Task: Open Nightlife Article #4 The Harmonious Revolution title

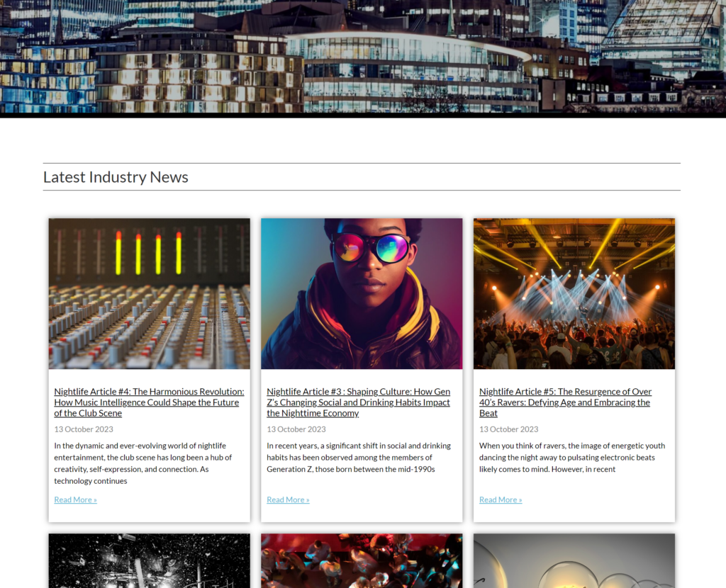Action: pos(149,402)
